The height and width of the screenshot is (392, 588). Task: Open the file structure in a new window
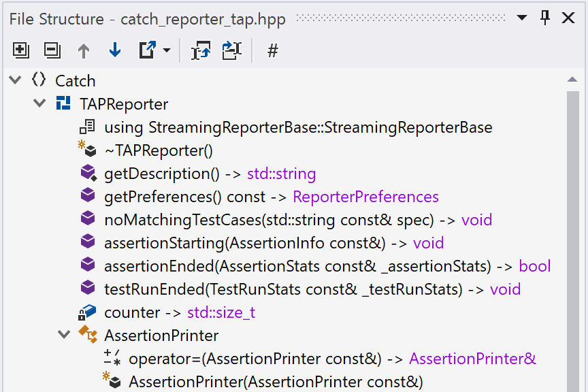148,50
